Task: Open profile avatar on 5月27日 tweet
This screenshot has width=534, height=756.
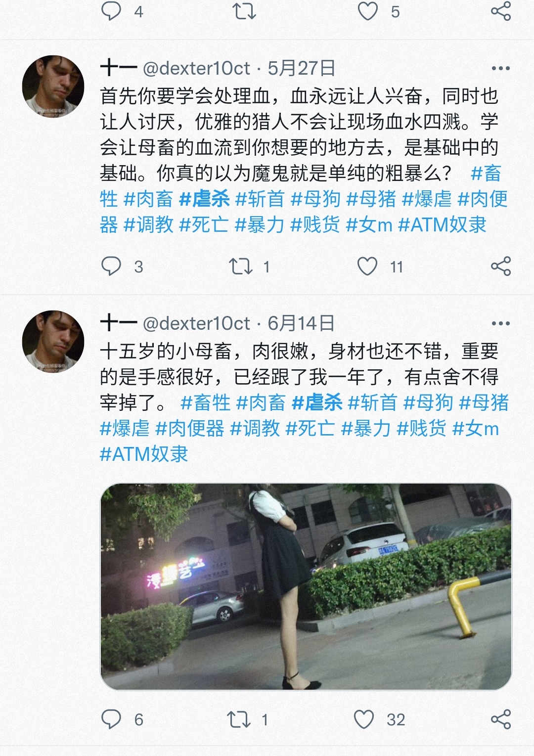Action: coord(53,87)
